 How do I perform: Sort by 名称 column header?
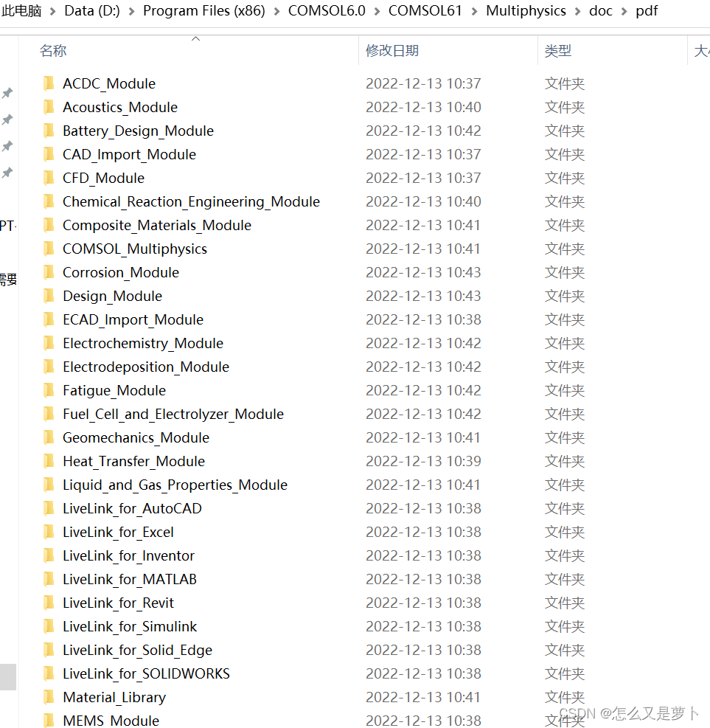53,50
